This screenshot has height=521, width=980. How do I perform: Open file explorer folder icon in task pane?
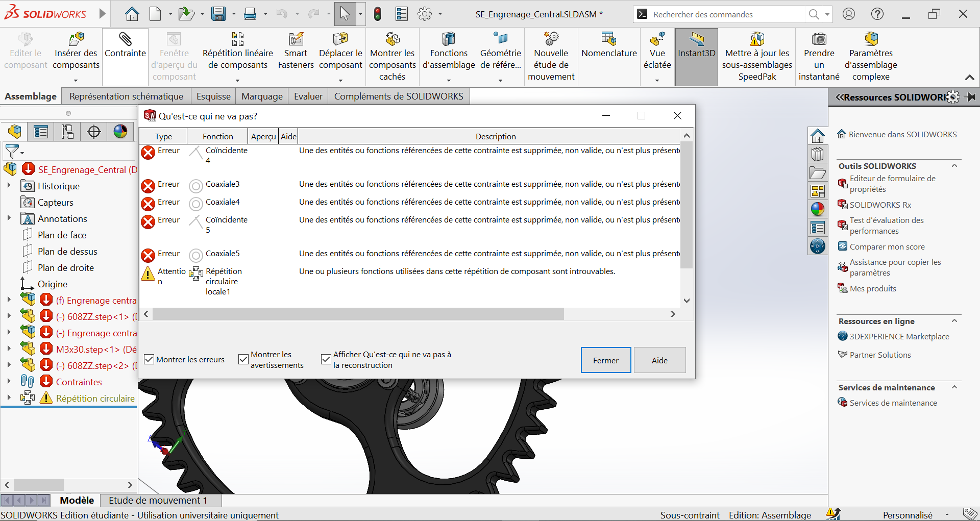point(818,173)
